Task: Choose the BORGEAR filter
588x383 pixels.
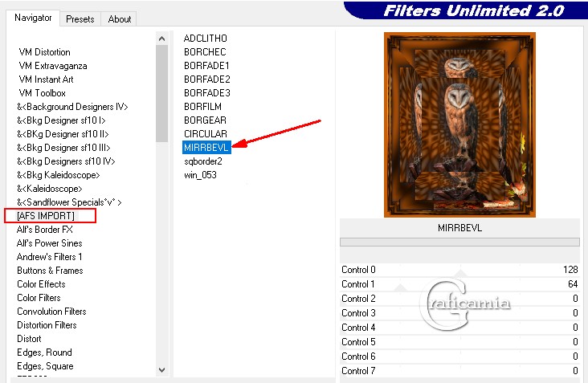Action: click(x=205, y=120)
